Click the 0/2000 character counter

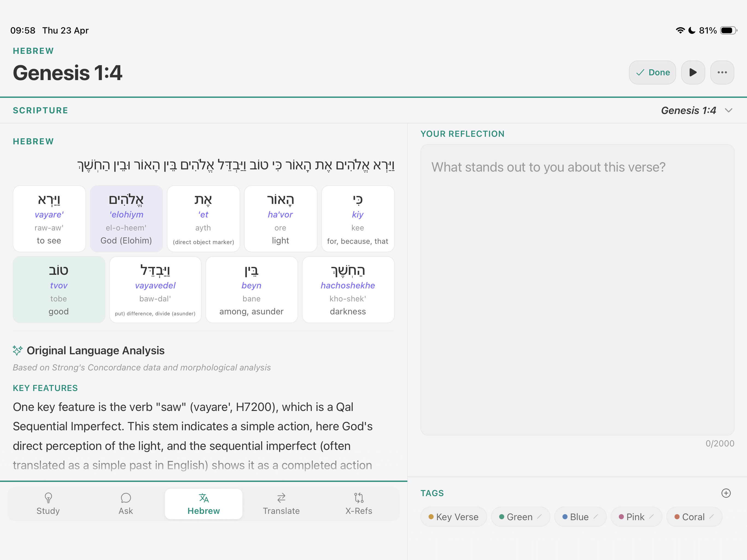[720, 444]
